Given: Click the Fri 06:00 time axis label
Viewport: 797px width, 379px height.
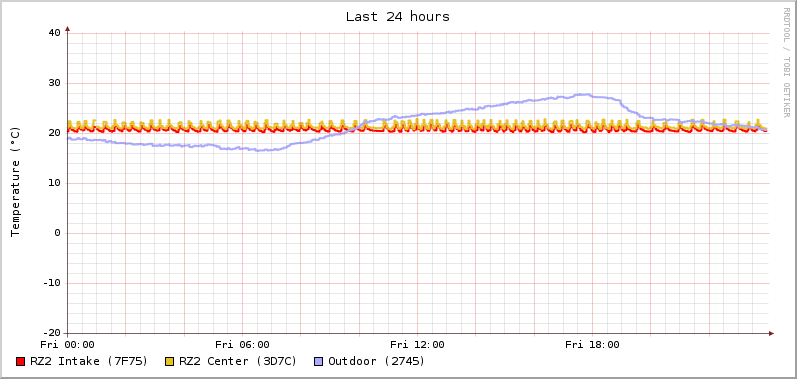Looking at the screenshot, I should click(242, 345).
